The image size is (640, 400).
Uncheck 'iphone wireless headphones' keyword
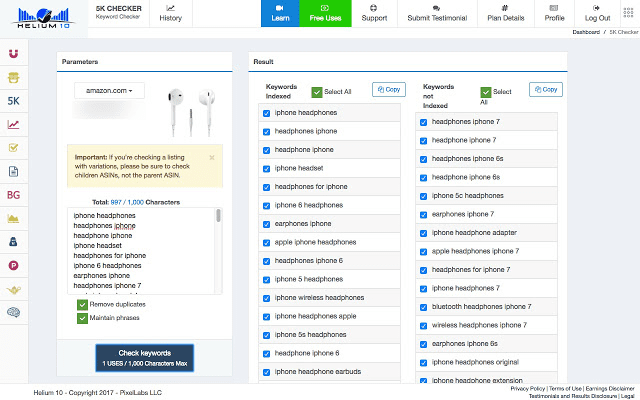pyautogui.click(x=267, y=298)
